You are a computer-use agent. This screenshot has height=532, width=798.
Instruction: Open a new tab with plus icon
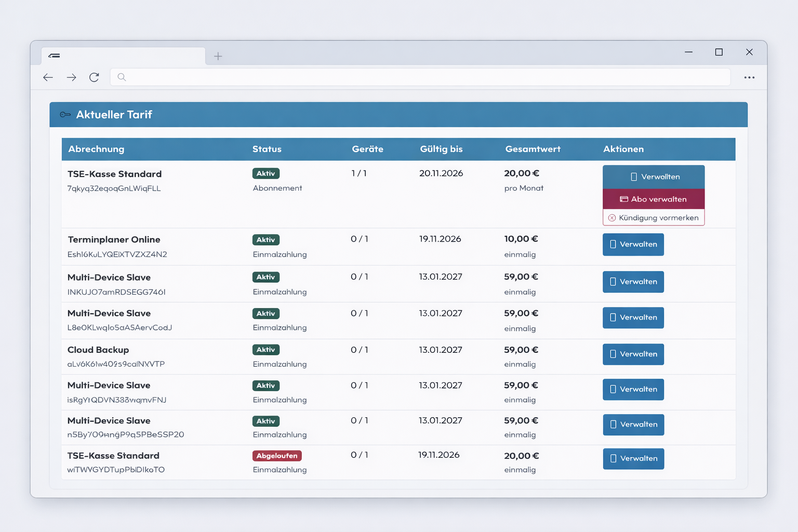(218, 56)
